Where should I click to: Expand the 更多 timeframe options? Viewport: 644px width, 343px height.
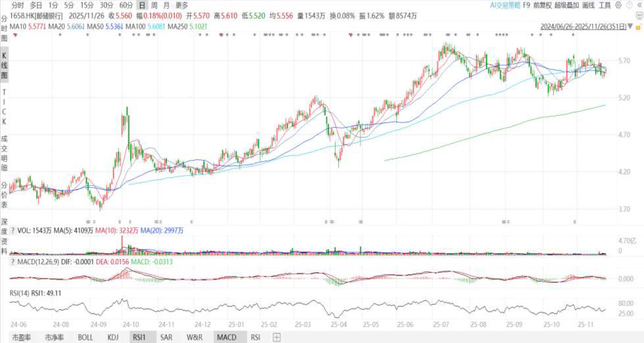pos(182,6)
